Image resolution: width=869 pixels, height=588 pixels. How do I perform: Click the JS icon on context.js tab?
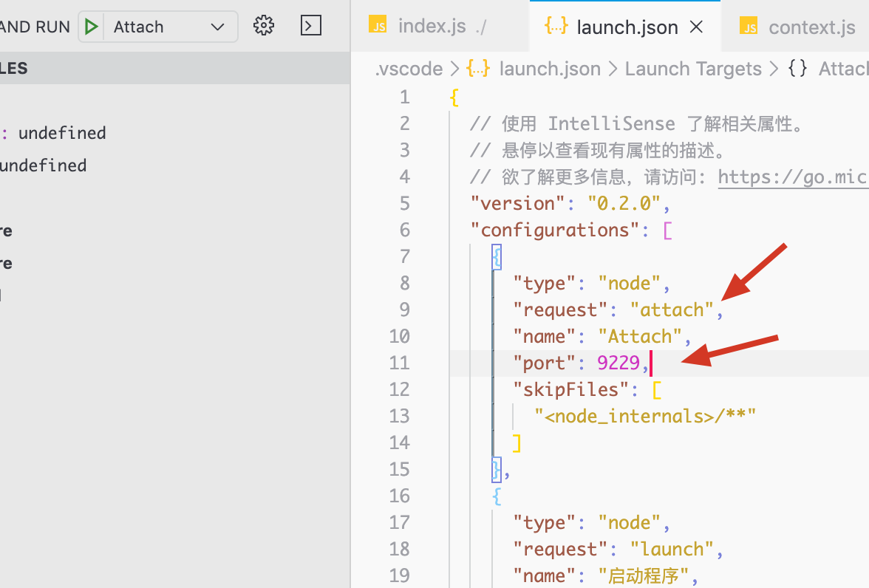tap(749, 26)
